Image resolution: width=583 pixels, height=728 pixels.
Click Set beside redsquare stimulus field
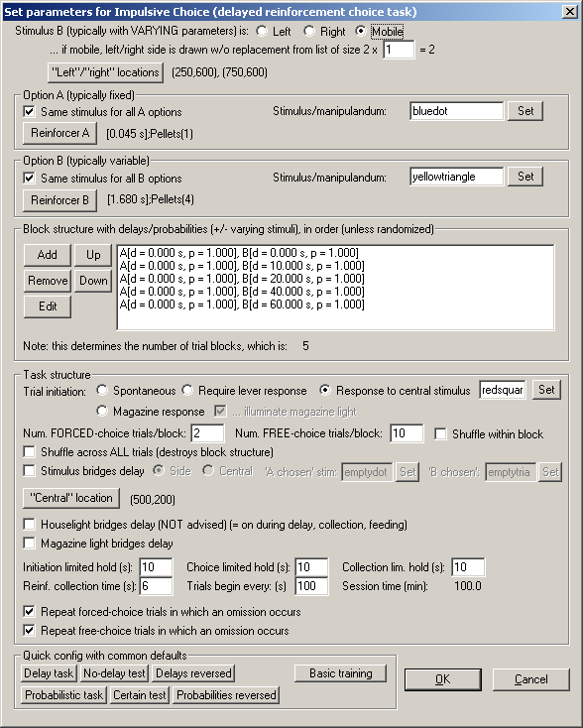546,390
